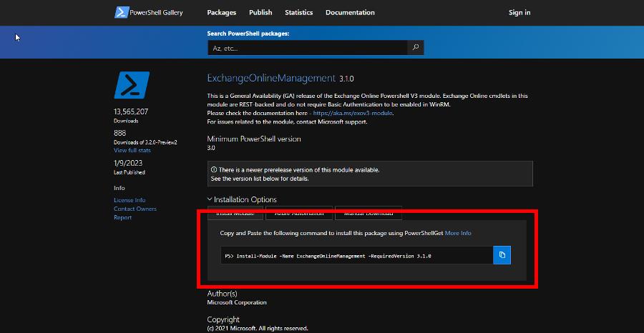Click the PowerShell Gallery brand text
644x333 pixels.
156,12
